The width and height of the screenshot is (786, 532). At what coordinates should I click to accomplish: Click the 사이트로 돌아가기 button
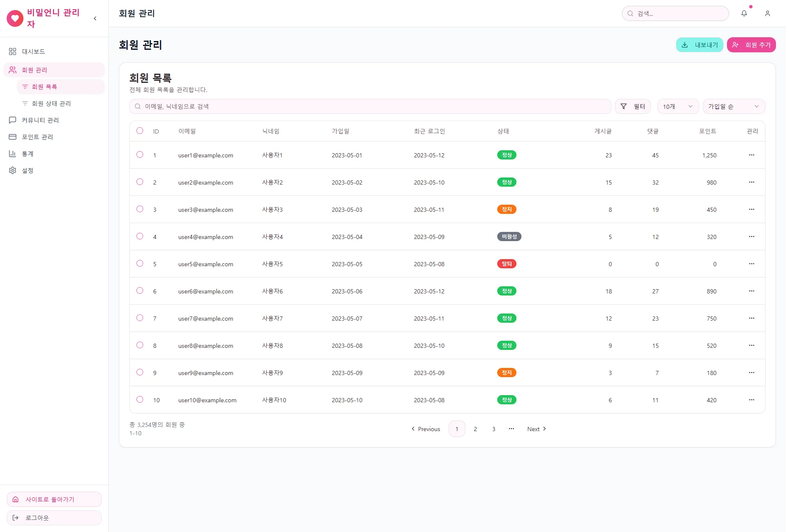pos(54,499)
